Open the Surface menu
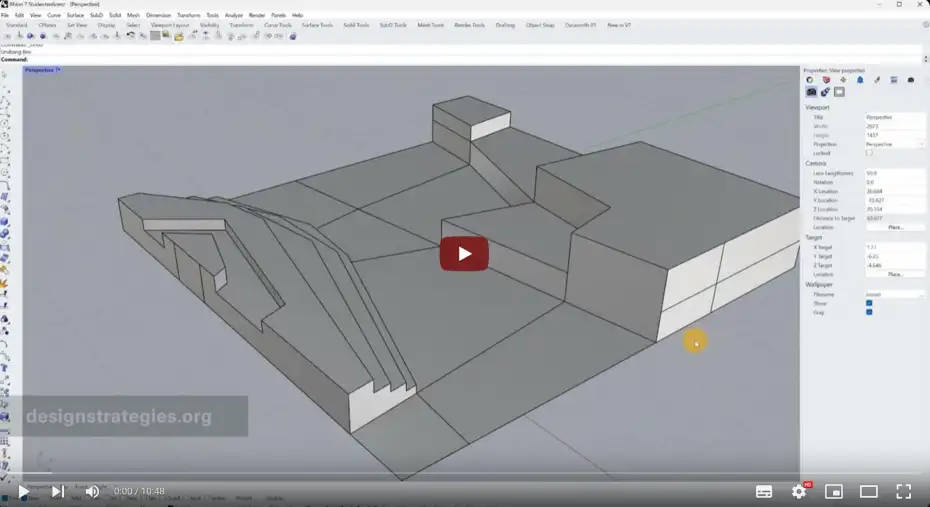The width and height of the screenshot is (930, 507). pyautogui.click(x=75, y=15)
